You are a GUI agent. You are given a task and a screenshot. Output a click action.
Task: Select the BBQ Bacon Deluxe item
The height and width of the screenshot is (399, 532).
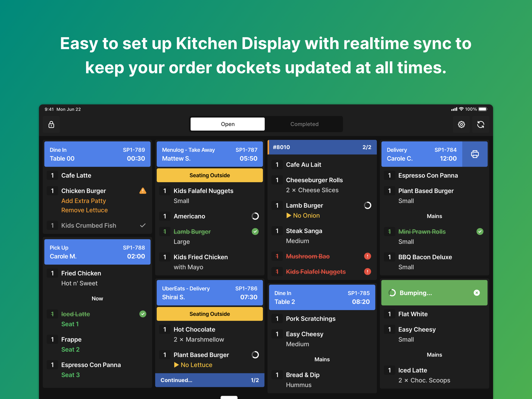click(x=434, y=262)
